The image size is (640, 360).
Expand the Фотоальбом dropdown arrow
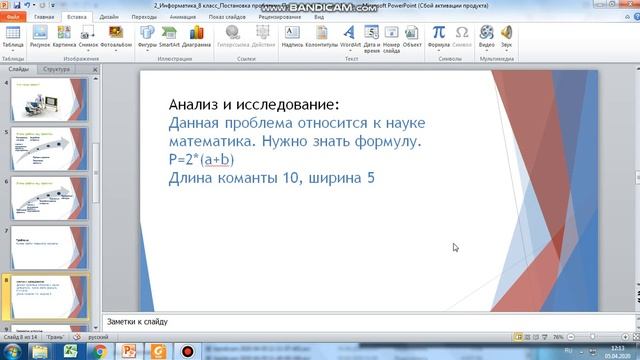click(116, 51)
